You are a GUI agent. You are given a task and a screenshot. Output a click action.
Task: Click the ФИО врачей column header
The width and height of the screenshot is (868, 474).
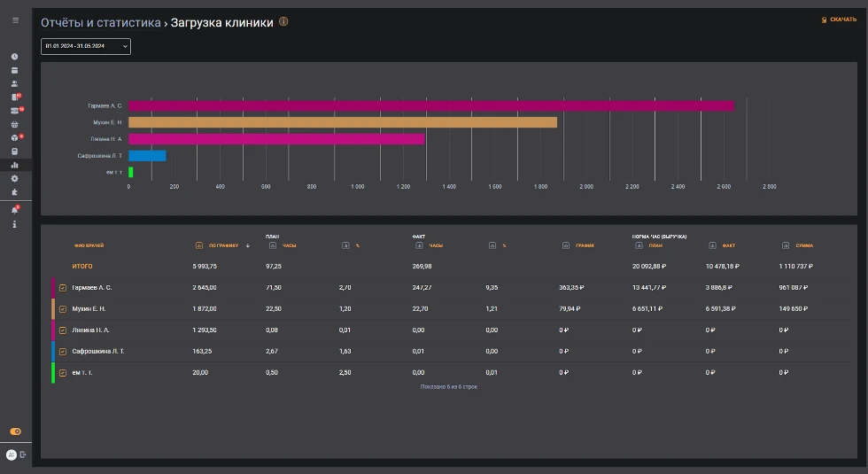[89, 245]
